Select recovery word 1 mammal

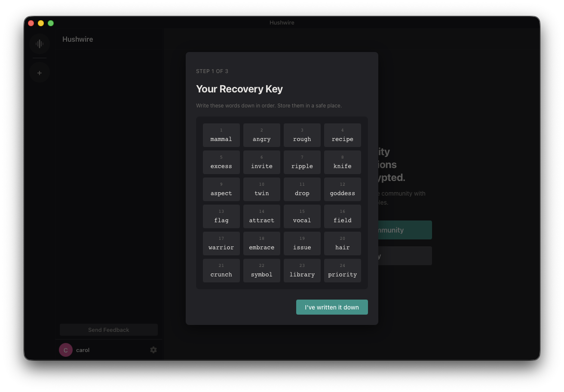221,135
